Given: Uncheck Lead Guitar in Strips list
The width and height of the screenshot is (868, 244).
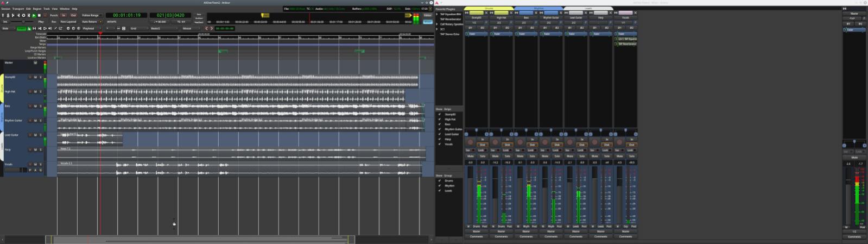Looking at the screenshot, I should point(440,134).
